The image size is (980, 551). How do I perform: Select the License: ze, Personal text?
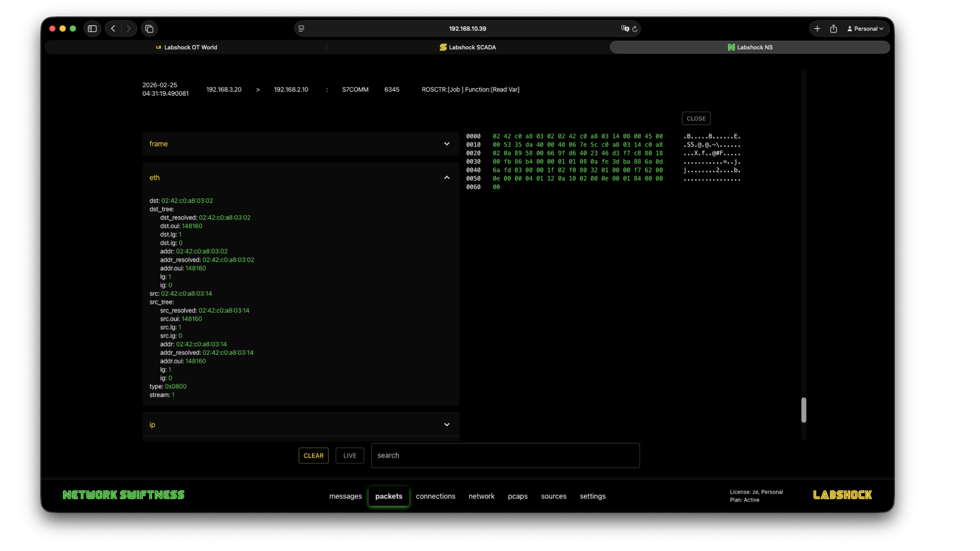[756, 492]
